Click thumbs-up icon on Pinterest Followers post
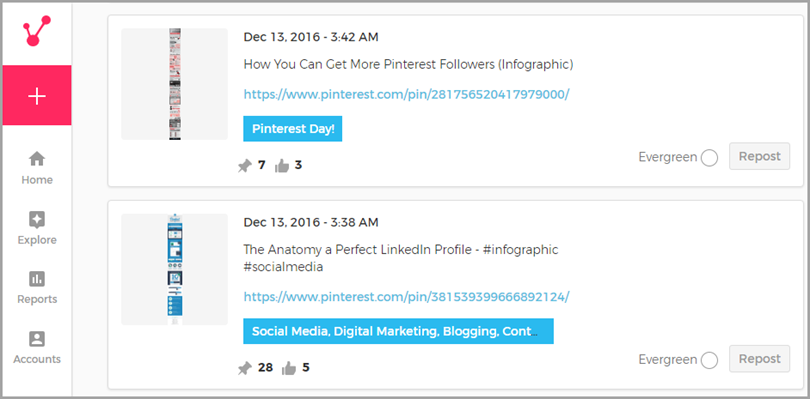810x399 pixels. pyautogui.click(x=282, y=166)
